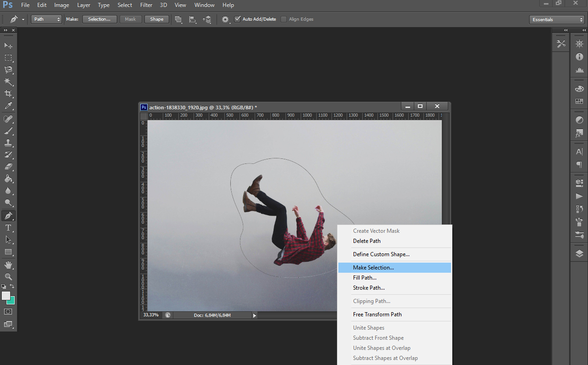Select the Pen tool in toolbox
The width and height of the screenshot is (588, 365).
pyautogui.click(x=8, y=216)
